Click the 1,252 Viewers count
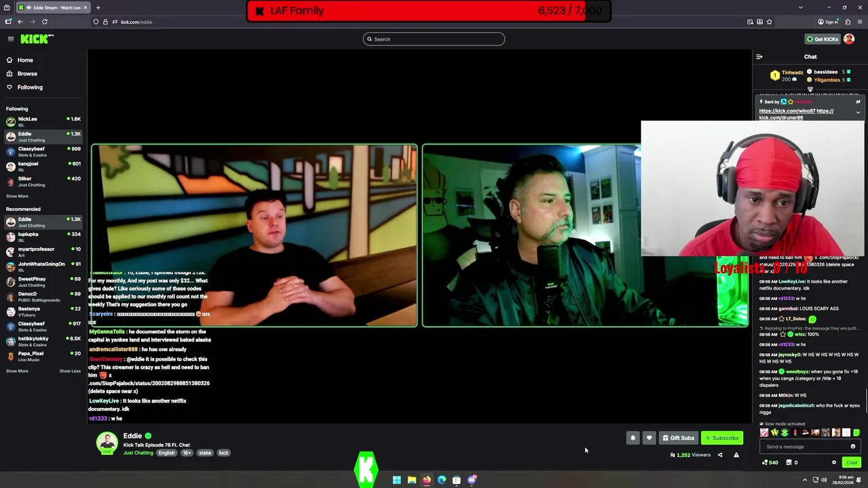 coord(690,455)
